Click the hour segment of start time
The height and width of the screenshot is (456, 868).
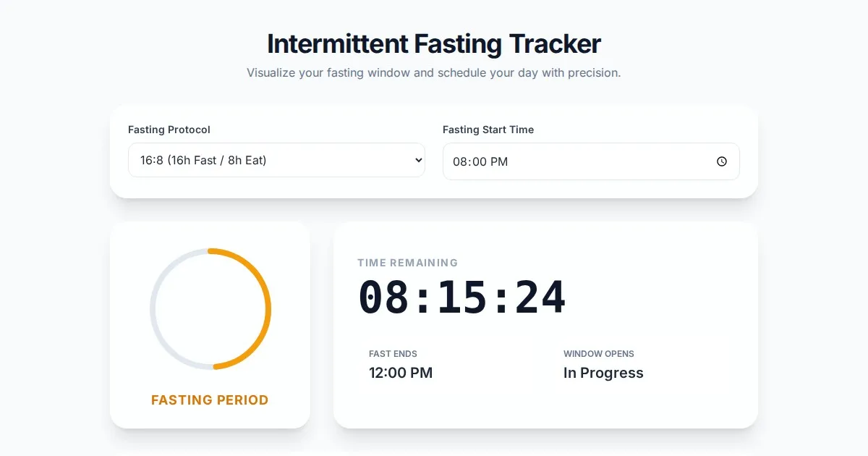coord(460,161)
